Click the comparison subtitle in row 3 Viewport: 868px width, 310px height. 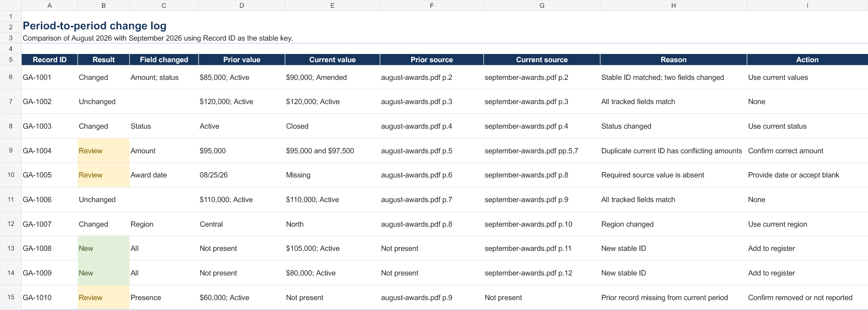158,38
